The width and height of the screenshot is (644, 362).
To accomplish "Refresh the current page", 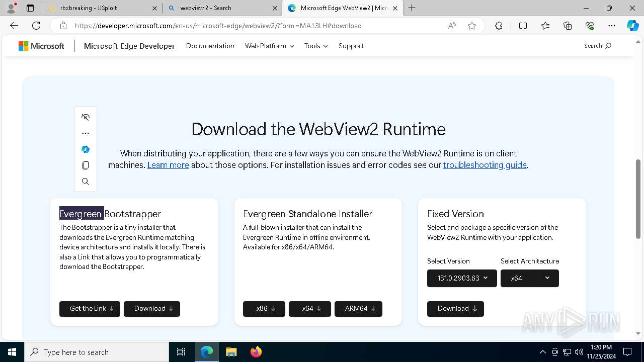I will tap(36, 26).
